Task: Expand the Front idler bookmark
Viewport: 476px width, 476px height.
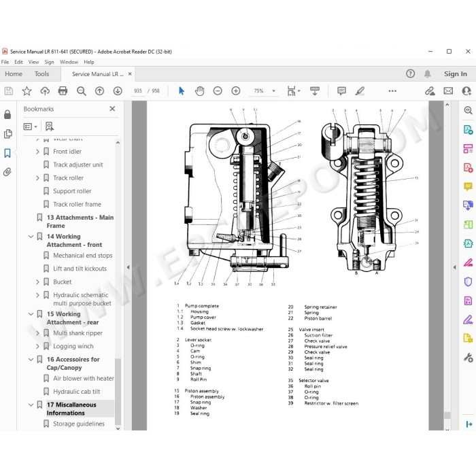Action: pos(37,151)
